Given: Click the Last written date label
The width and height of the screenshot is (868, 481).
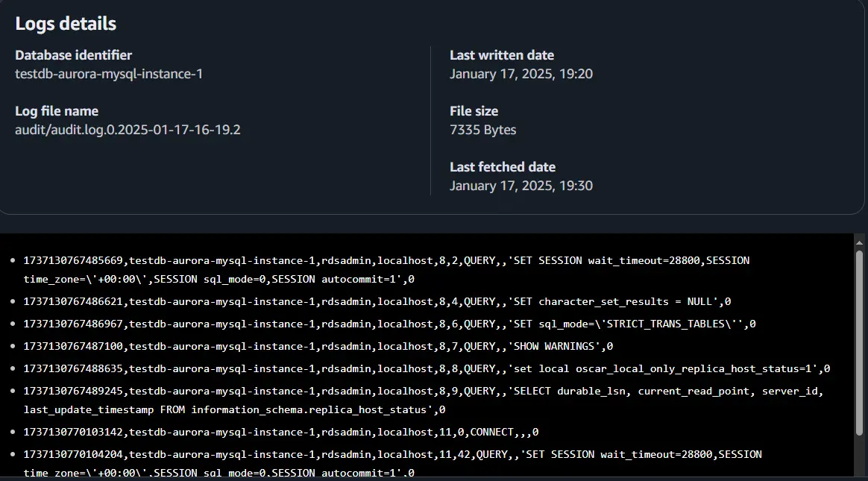Looking at the screenshot, I should tap(501, 55).
